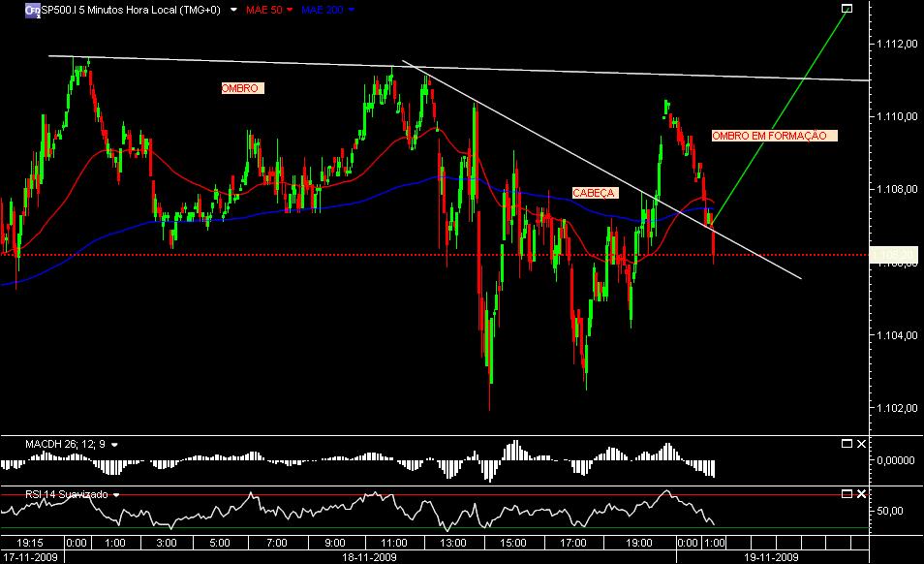Maximize the main price chart panel
The image size is (924, 564).
(x=847, y=9)
